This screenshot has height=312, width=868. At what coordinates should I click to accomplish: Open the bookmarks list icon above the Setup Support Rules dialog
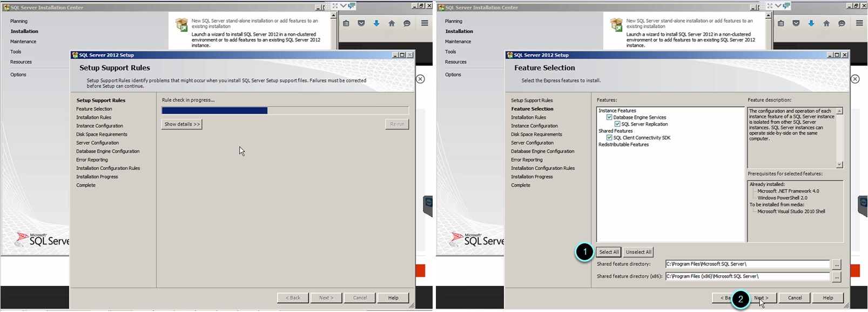[346, 23]
